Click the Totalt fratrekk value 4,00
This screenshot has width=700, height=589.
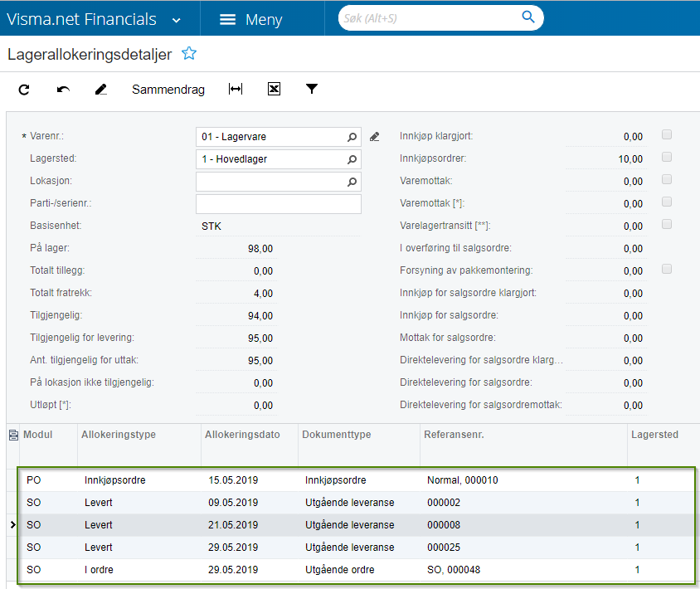click(x=264, y=294)
